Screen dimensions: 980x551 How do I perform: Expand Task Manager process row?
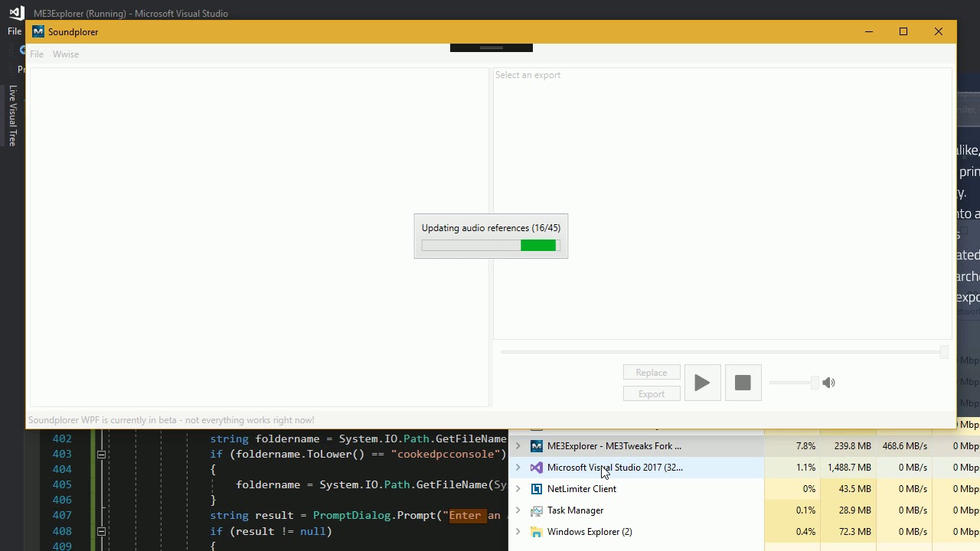click(518, 510)
